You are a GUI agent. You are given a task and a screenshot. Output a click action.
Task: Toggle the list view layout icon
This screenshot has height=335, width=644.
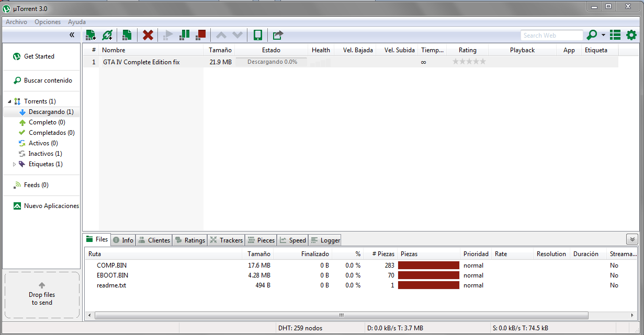tap(615, 35)
